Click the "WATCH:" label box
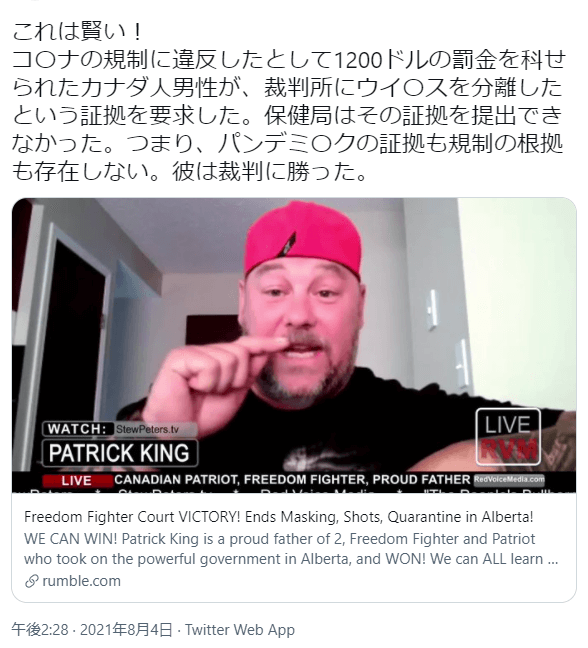 coord(77,429)
